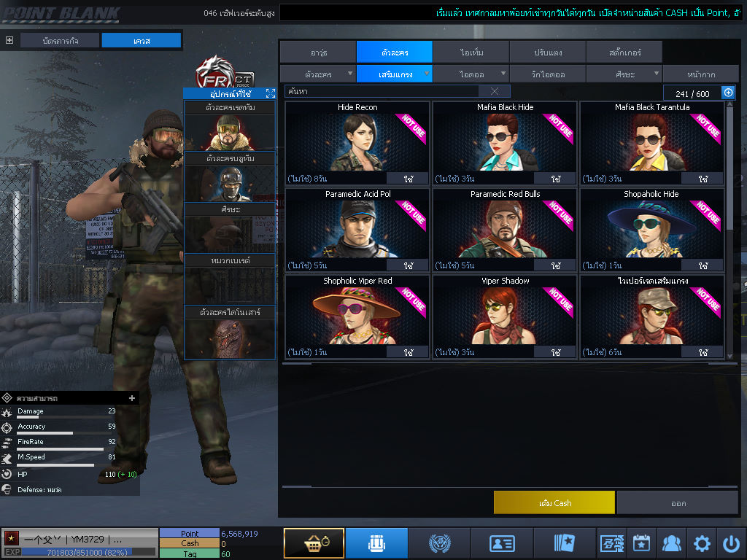Open the ไอดอล category dropdown
The height and width of the screenshot is (560, 747).
[472, 74]
